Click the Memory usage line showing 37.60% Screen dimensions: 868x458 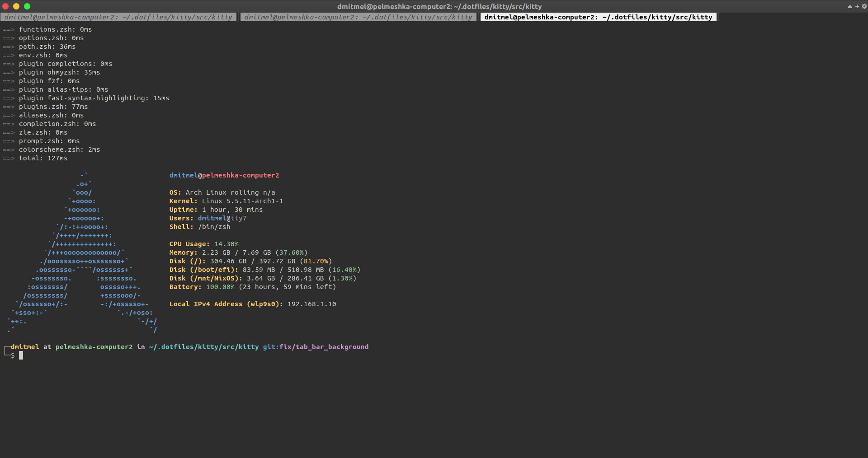pos(239,252)
